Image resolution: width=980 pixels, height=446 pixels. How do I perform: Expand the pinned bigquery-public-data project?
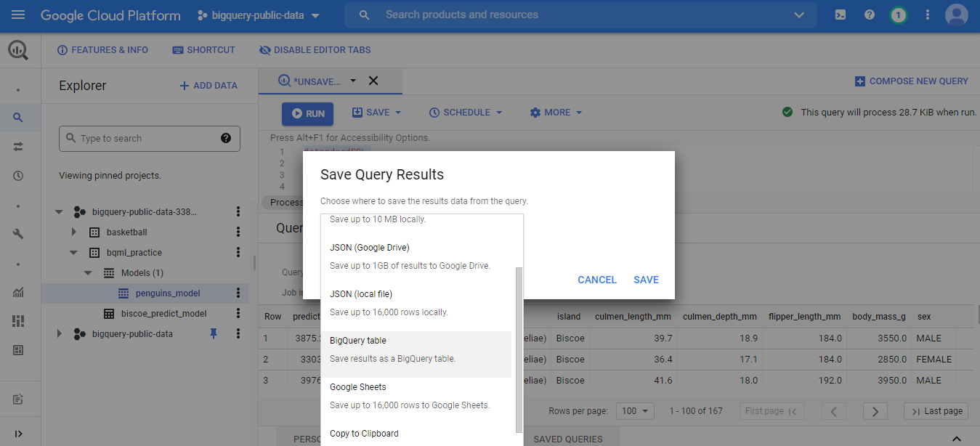59,334
